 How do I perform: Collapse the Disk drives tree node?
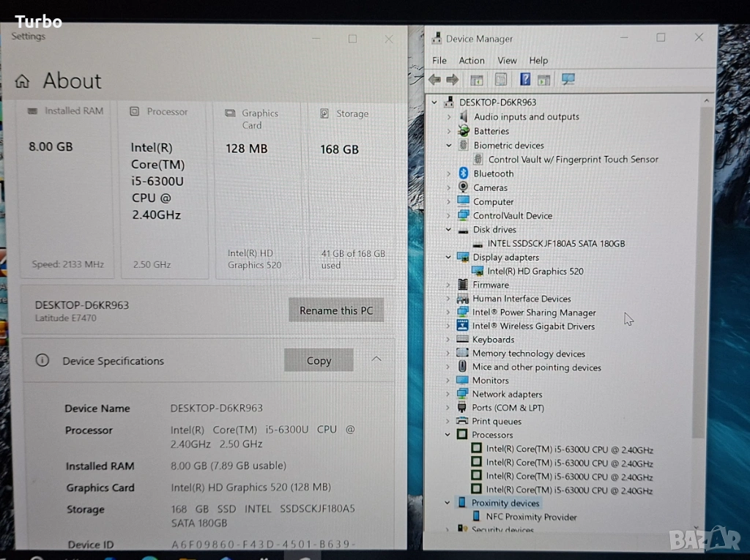click(448, 229)
